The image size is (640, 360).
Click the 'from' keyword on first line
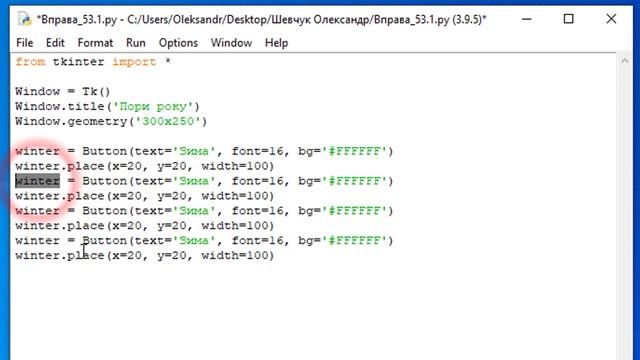30,62
